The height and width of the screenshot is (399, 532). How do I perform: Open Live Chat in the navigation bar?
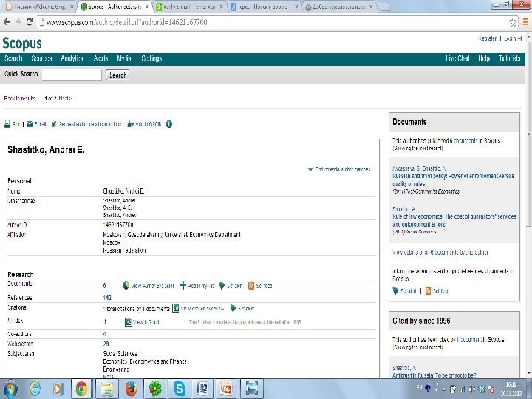pyautogui.click(x=457, y=58)
